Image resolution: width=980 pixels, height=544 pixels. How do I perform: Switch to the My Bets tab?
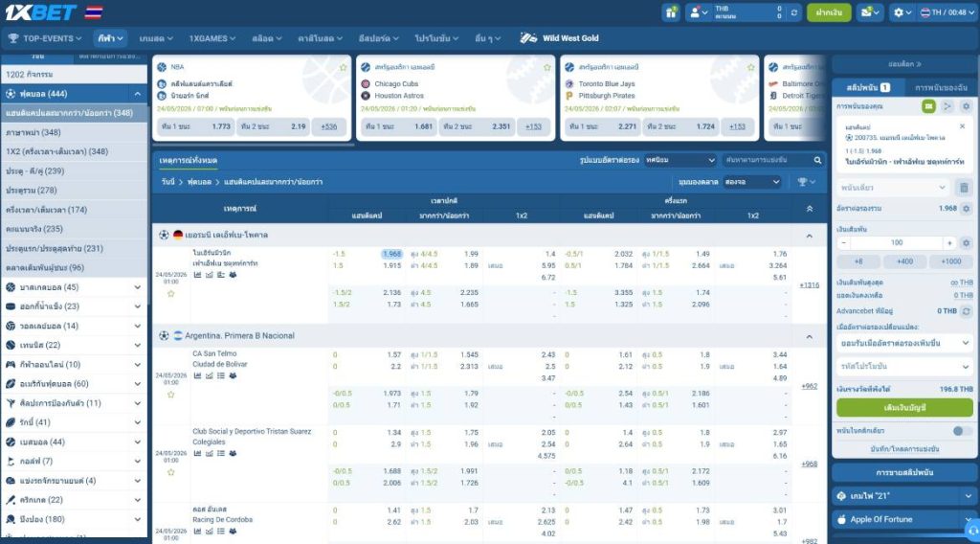pyautogui.click(x=941, y=87)
